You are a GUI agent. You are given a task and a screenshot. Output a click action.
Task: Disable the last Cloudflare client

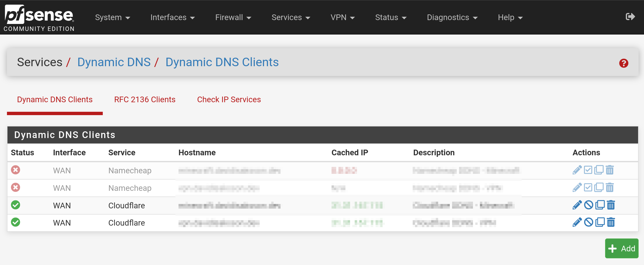pyautogui.click(x=589, y=222)
